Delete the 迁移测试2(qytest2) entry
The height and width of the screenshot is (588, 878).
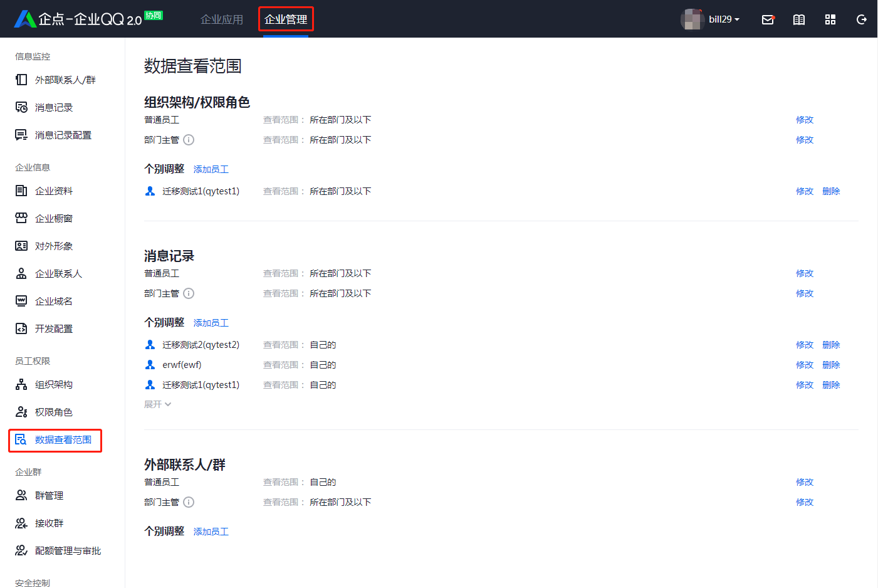pos(831,345)
